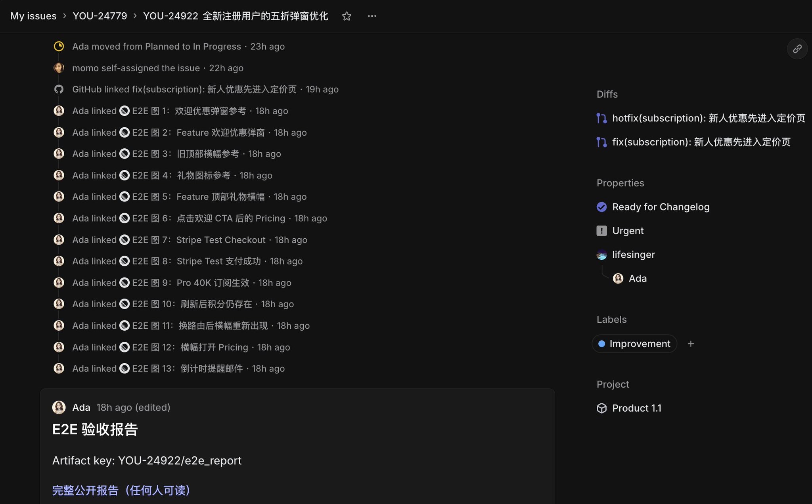Toggle the Ready for Changelog status checkmark
The width and height of the screenshot is (812, 504).
pos(601,207)
